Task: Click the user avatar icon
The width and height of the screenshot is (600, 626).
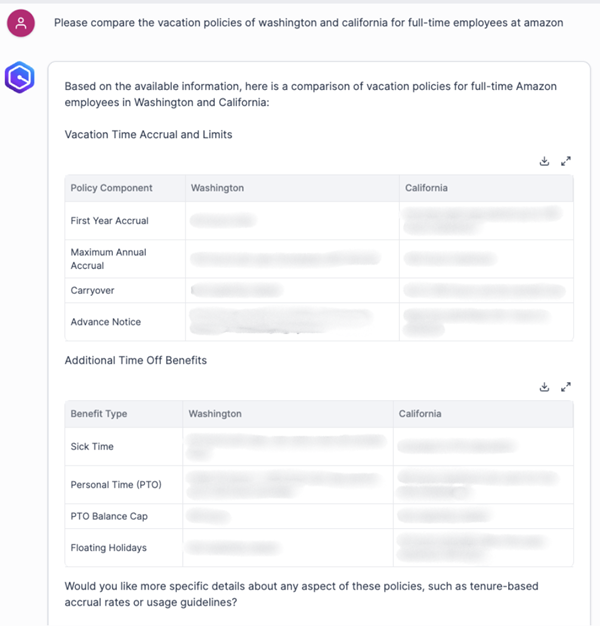Action: pyautogui.click(x=21, y=23)
